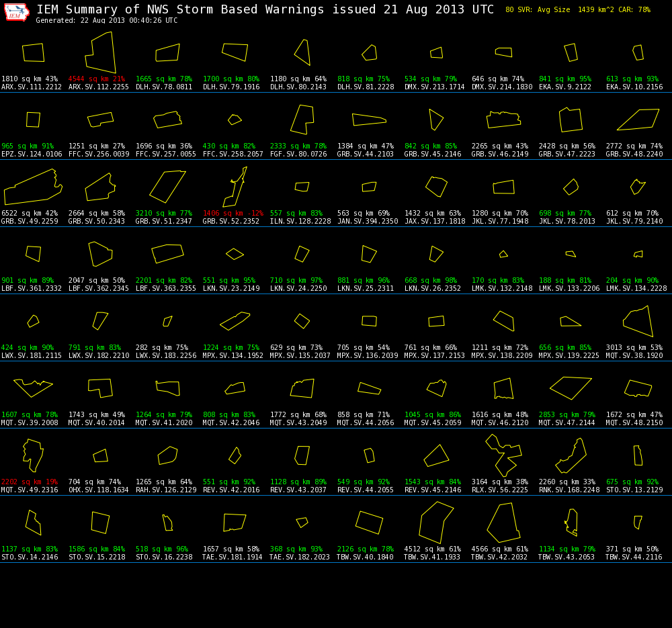Click the '668 sq km 98%' value

tap(431, 280)
